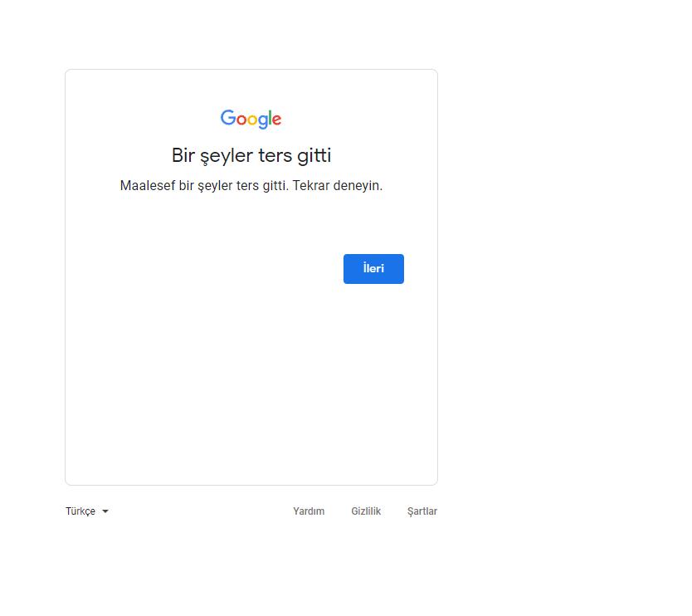
Task: Select the Türkçe language label text
Action: [x=80, y=511]
